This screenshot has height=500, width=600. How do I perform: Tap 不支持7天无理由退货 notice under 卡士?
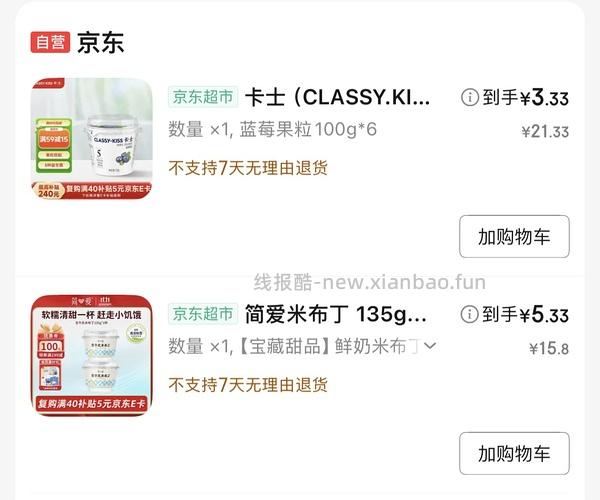click(248, 168)
